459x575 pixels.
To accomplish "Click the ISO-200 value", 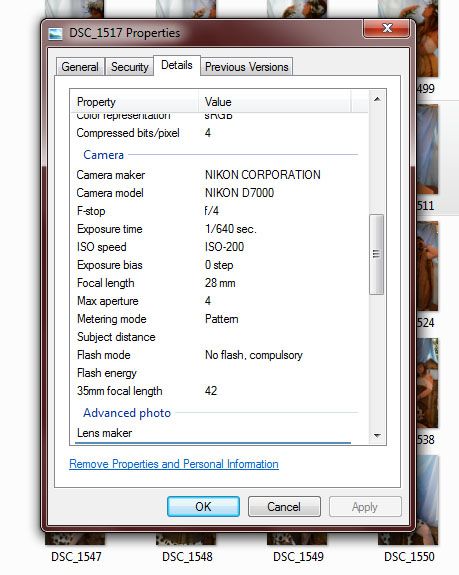I will tap(224, 247).
